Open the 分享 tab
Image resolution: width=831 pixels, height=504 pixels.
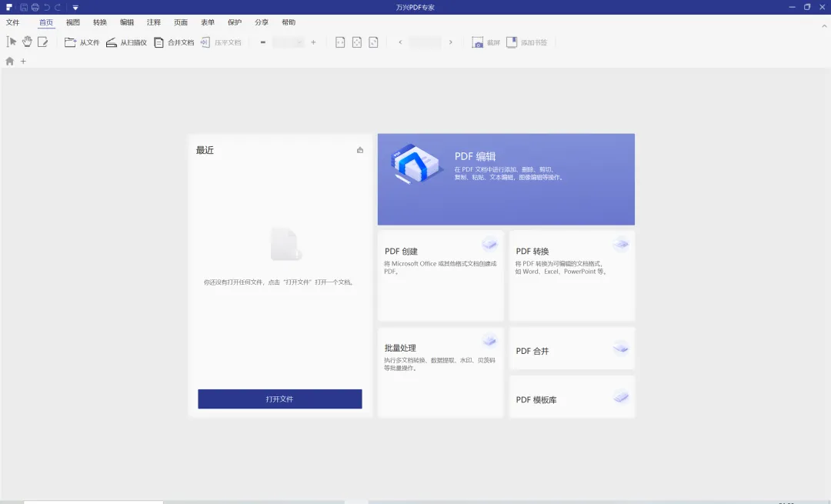(x=262, y=22)
